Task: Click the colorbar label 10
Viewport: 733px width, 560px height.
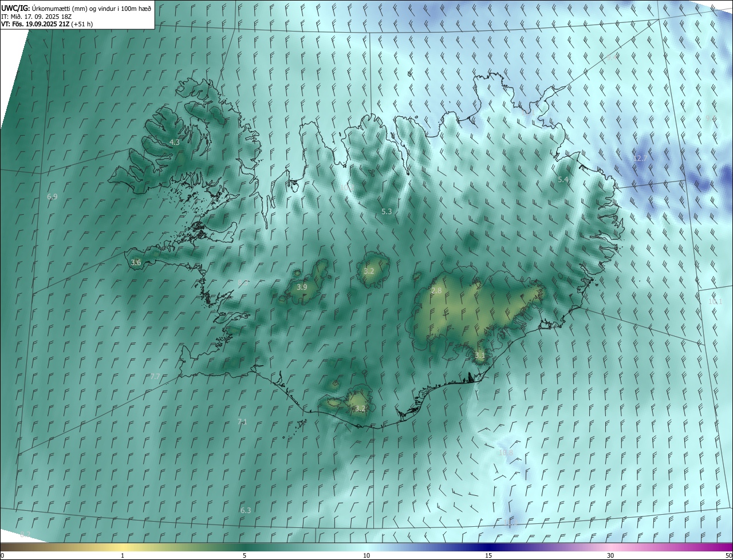Action: pyautogui.click(x=366, y=556)
